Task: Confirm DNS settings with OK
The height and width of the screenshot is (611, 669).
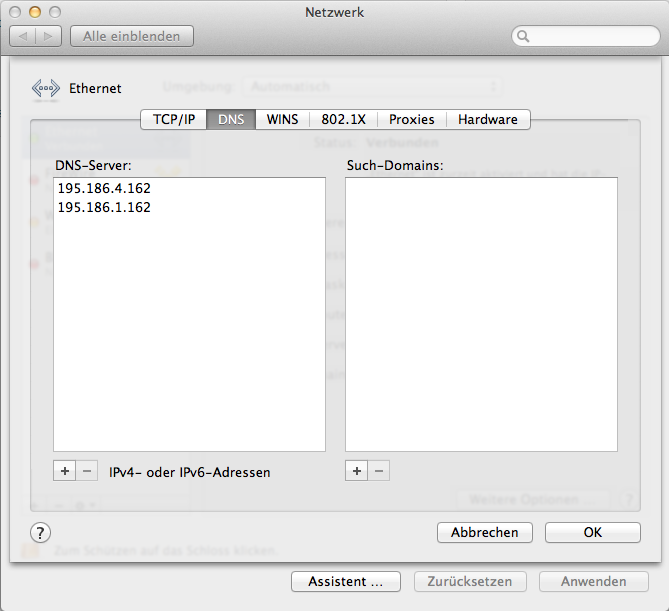Action: tap(593, 532)
